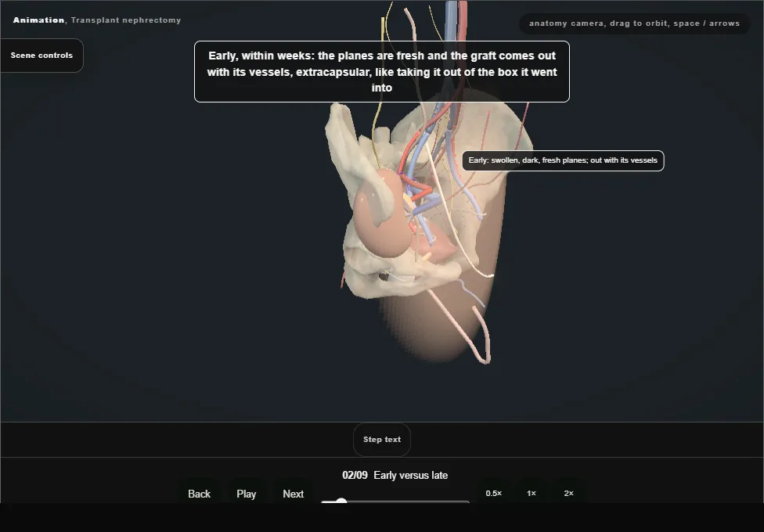
Task: Click the 'Early: swollen, dark' annotation label
Action: tap(563, 160)
